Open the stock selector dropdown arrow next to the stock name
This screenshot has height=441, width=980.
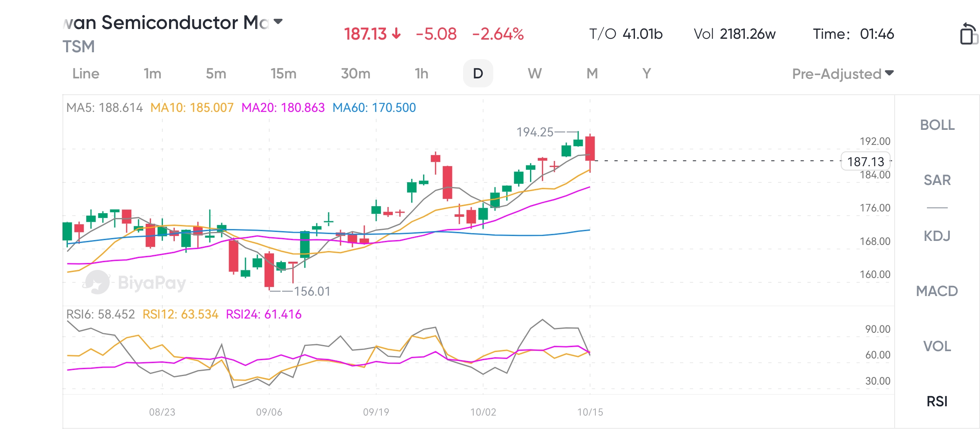tap(278, 22)
